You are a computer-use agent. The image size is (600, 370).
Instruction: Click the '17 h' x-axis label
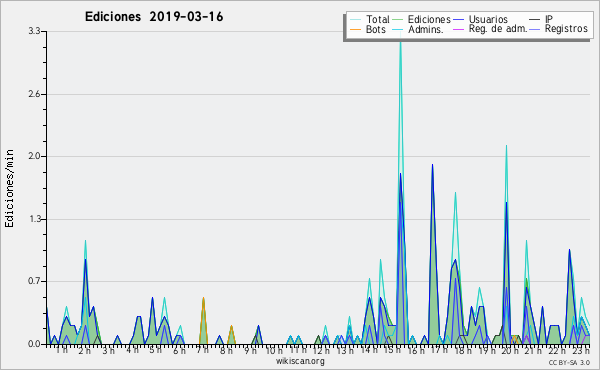pyautogui.click(x=439, y=350)
